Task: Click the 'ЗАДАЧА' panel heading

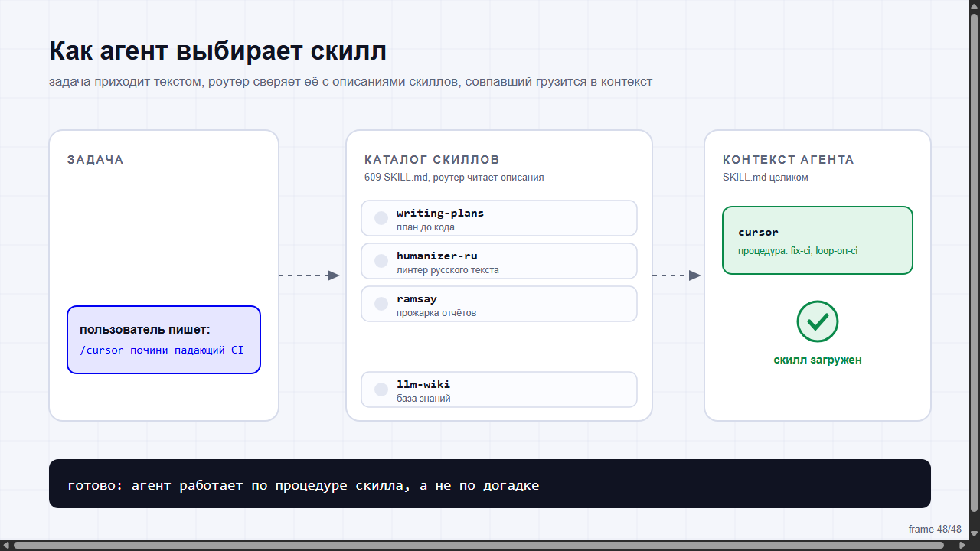Action: coord(96,160)
